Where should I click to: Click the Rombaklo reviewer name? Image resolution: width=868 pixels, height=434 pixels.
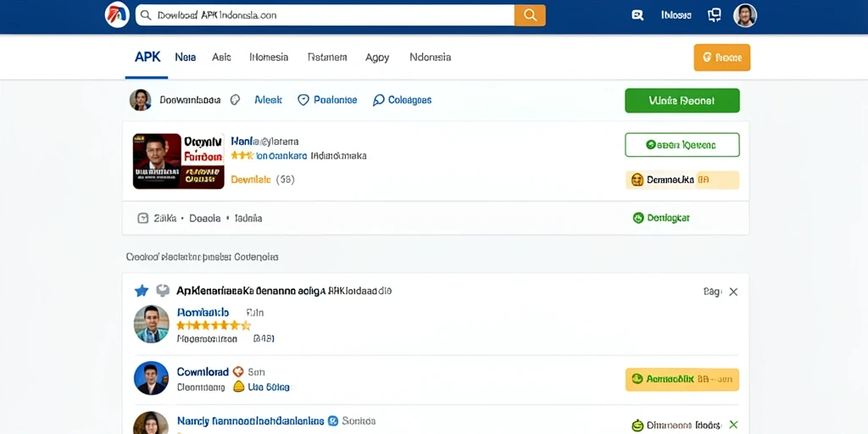(203, 312)
